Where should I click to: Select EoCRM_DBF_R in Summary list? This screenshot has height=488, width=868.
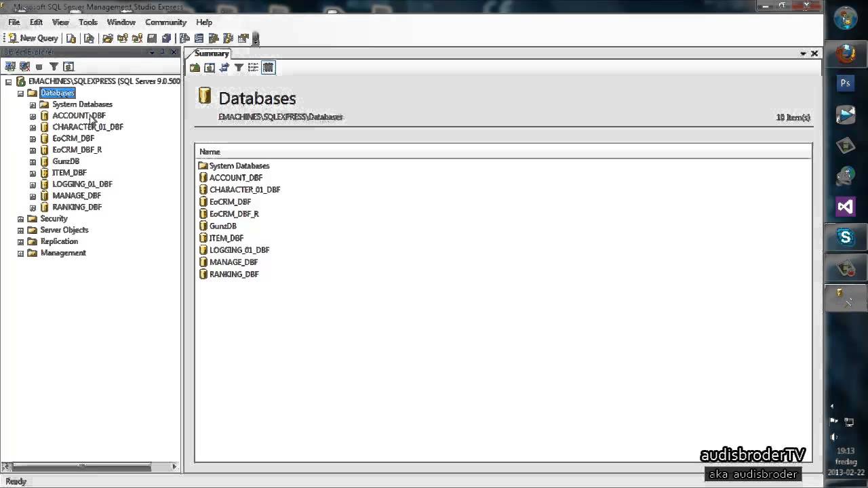[x=234, y=214]
